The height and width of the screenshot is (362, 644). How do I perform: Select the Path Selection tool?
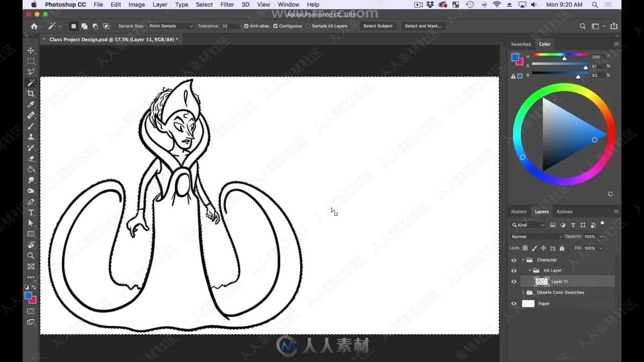(31, 223)
